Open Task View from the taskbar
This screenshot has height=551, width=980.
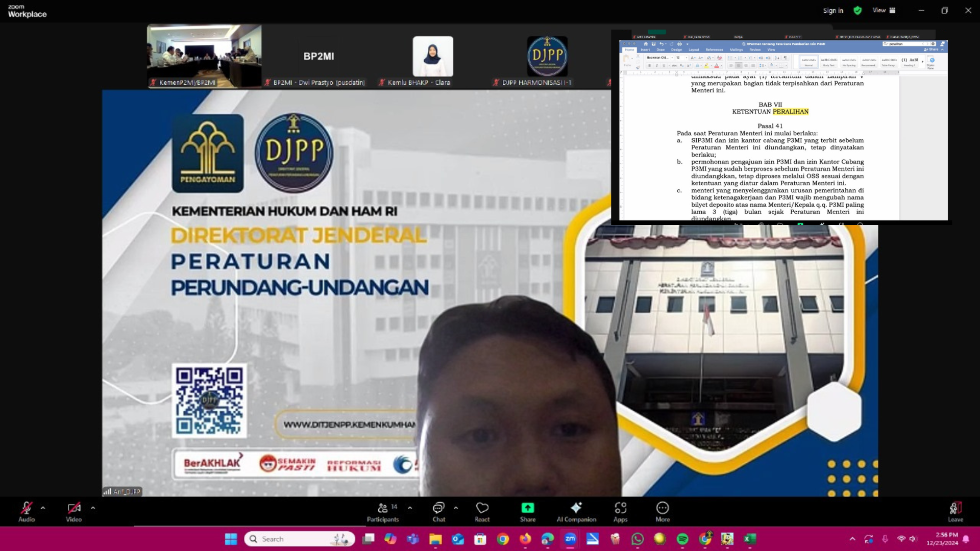(369, 539)
